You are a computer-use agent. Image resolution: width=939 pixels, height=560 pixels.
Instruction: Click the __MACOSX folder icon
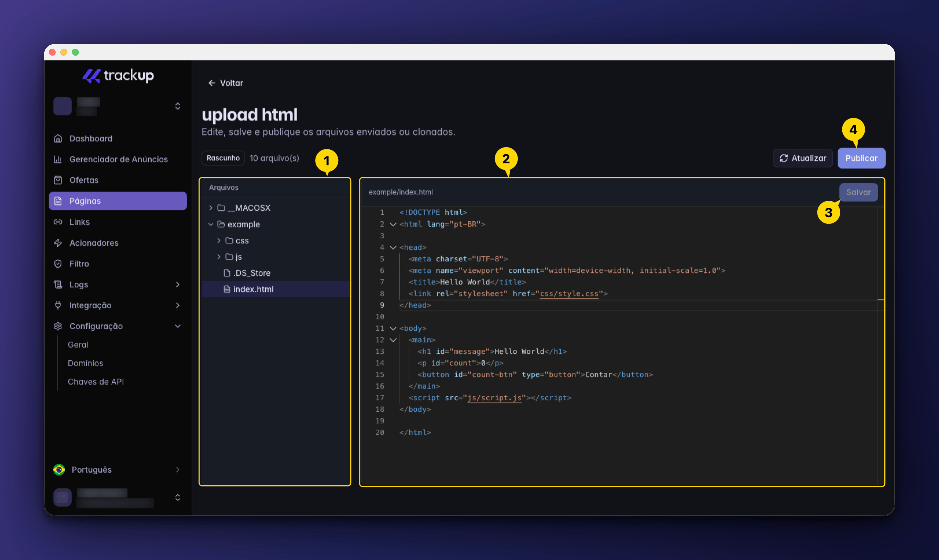point(221,208)
